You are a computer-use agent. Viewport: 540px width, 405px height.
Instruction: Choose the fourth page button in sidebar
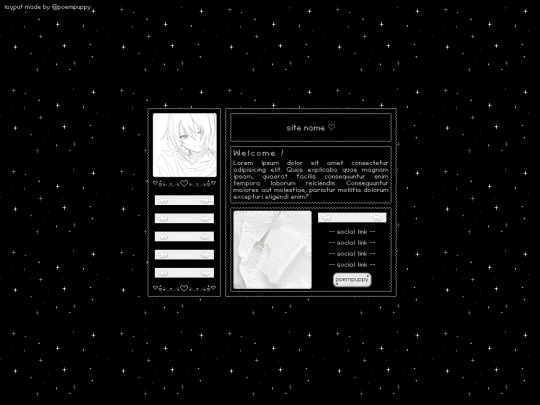click(x=184, y=255)
